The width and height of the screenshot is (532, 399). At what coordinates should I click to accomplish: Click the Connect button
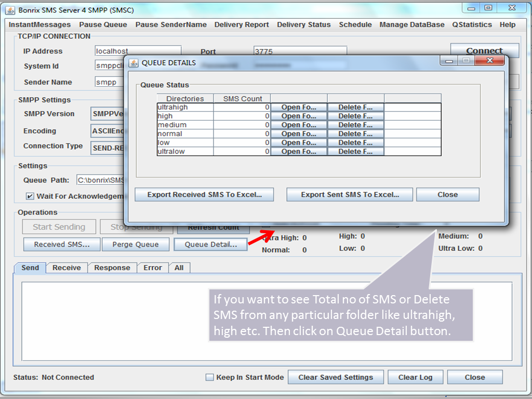pyautogui.click(x=485, y=50)
